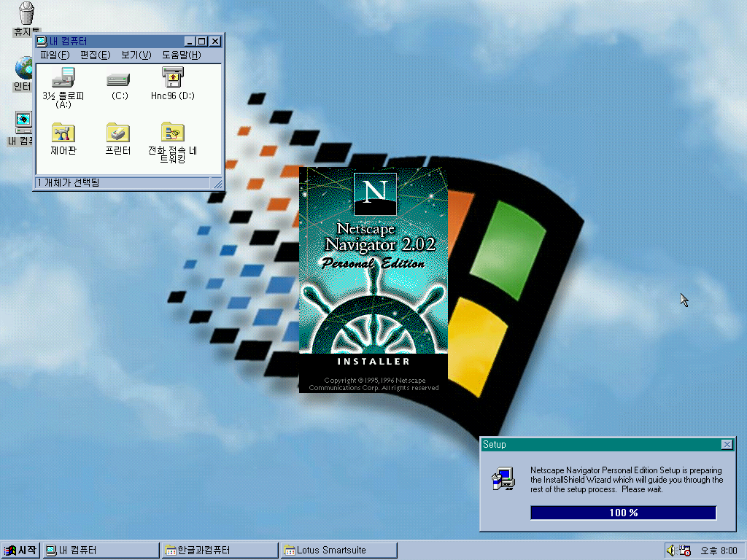This screenshot has height=560, width=747.
Task: Switch to 한글과컴퓨터 taskbar button
Action: tap(220, 551)
